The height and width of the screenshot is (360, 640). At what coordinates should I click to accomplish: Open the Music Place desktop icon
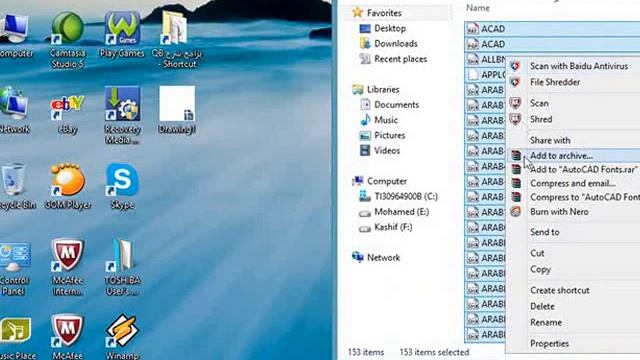point(16,338)
